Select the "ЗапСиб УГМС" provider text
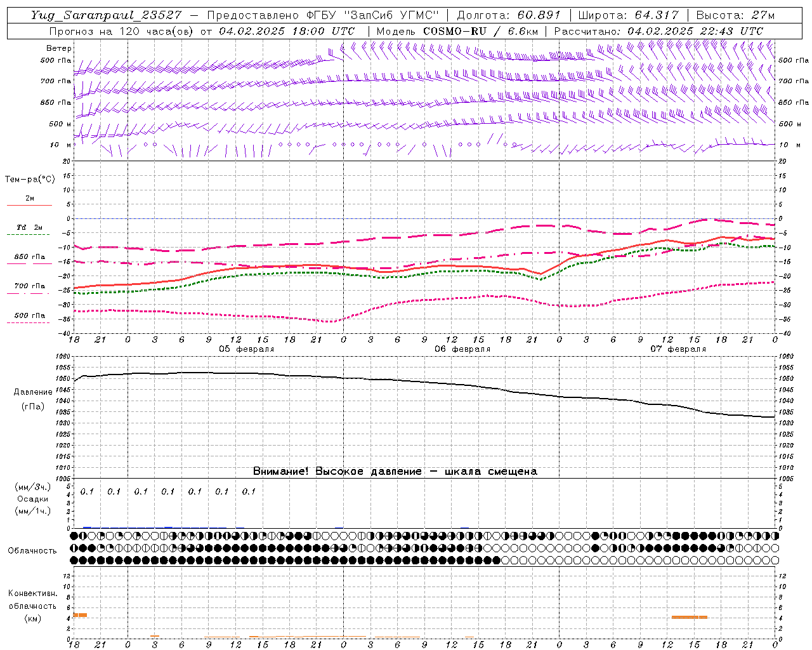The image size is (812, 650). (x=391, y=15)
